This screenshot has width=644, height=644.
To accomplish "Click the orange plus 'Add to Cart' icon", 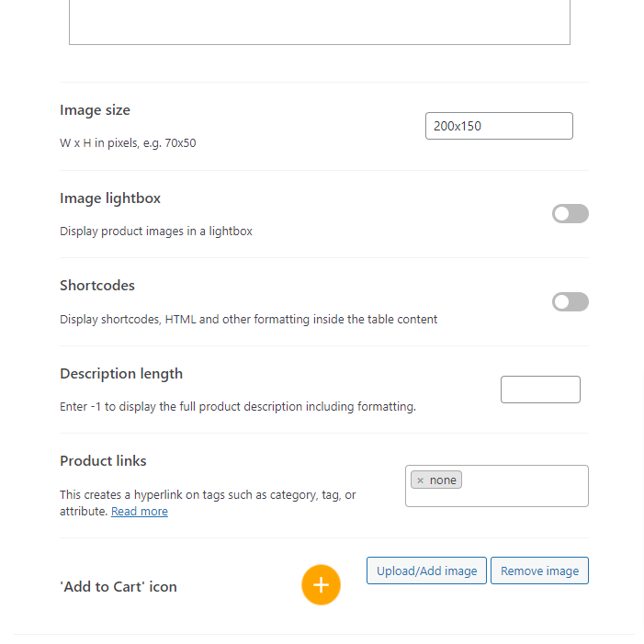I will (x=321, y=585).
